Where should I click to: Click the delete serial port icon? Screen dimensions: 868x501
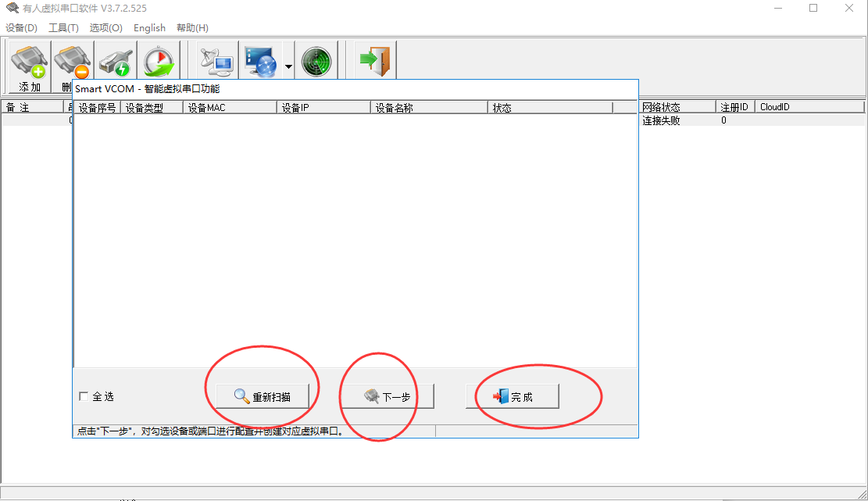point(72,61)
